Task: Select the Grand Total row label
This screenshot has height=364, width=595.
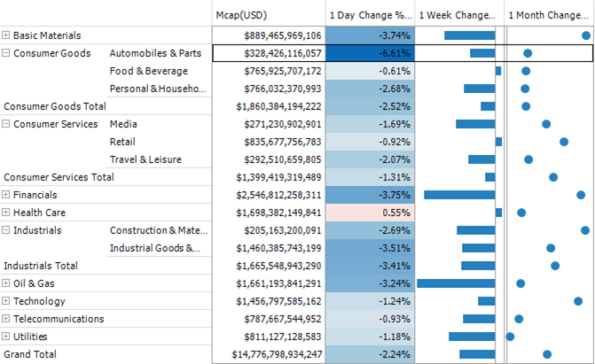Action: [30, 354]
